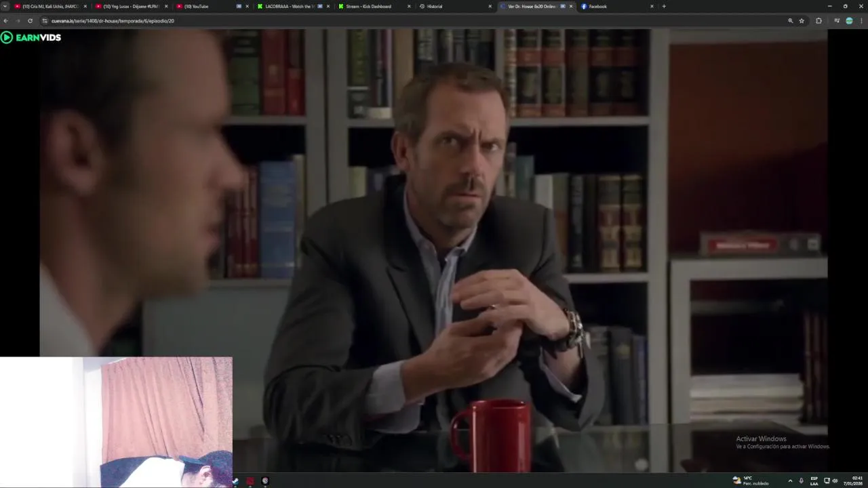This screenshot has height=488, width=868.
Task: Go forward to the next page
Action: coord(18,21)
